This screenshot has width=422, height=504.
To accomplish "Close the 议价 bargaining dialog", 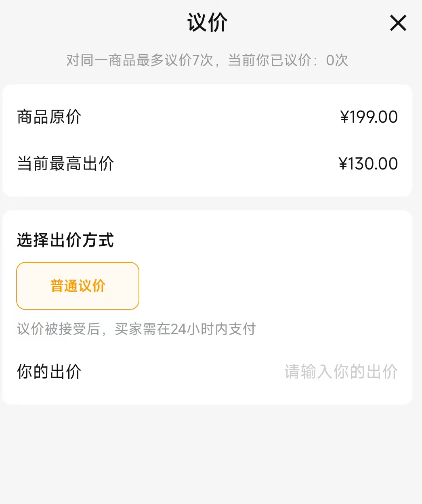I will pos(398,23).
